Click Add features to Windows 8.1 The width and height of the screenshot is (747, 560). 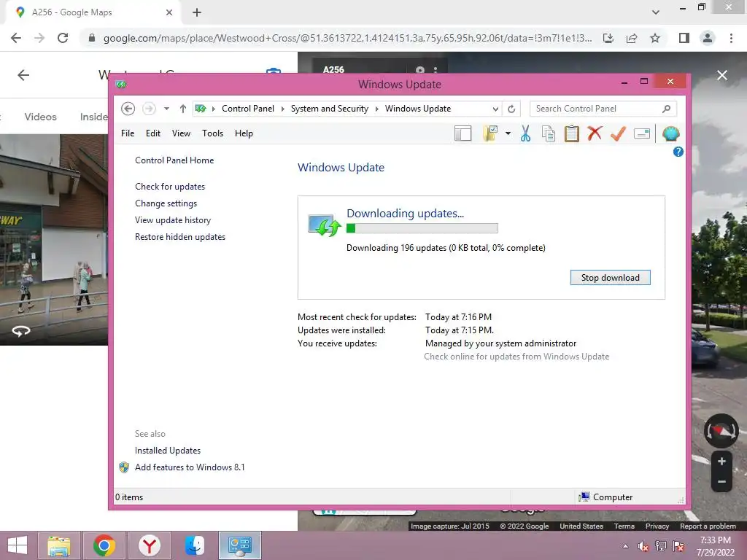click(190, 467)
